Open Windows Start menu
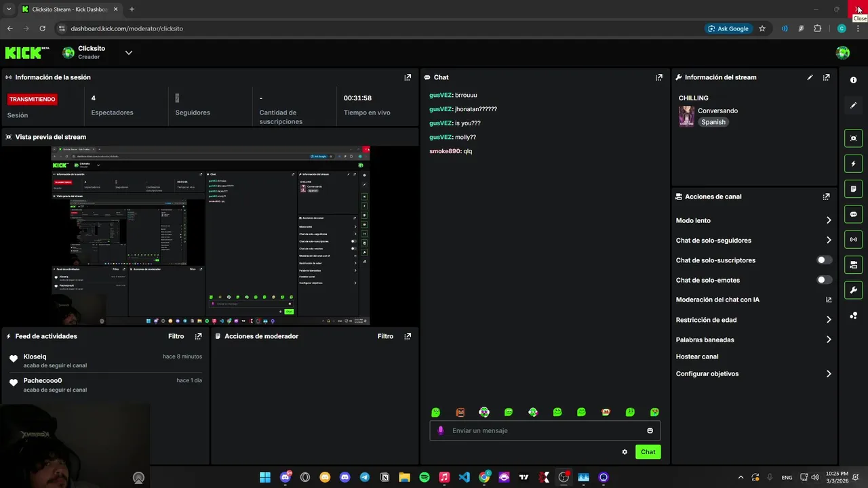This screenshot has height=488, width=868. (x=265, y=477)
